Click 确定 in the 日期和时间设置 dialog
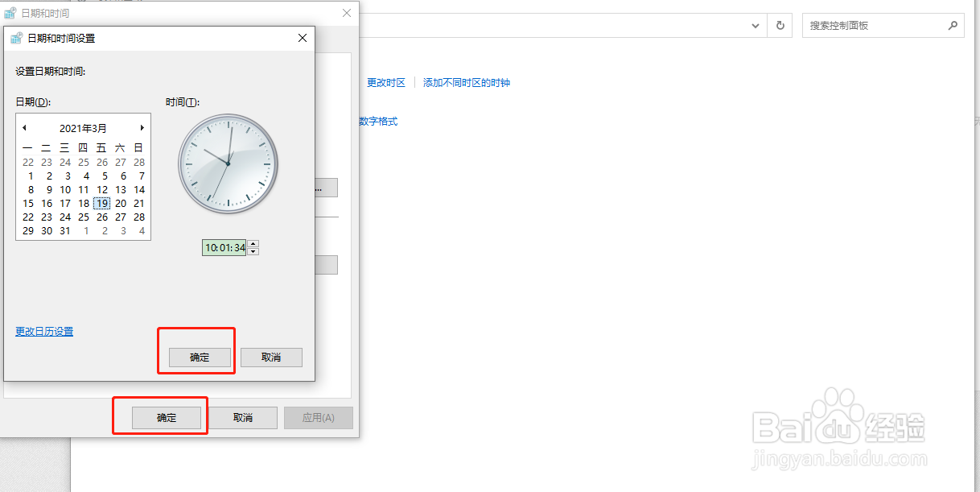 (196, 358)
